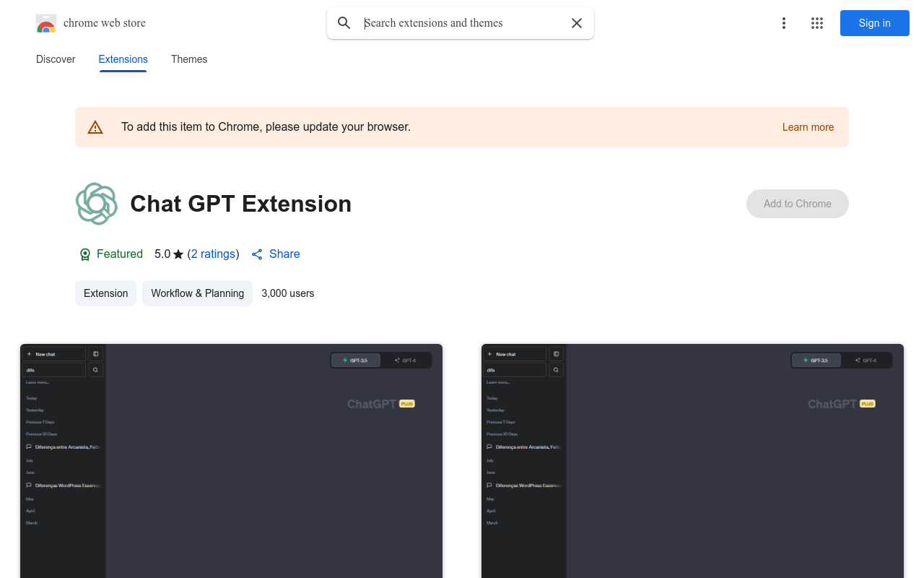Click the chrome web store title text
This screenshot has height=578, width=924.
pos(105,23)
